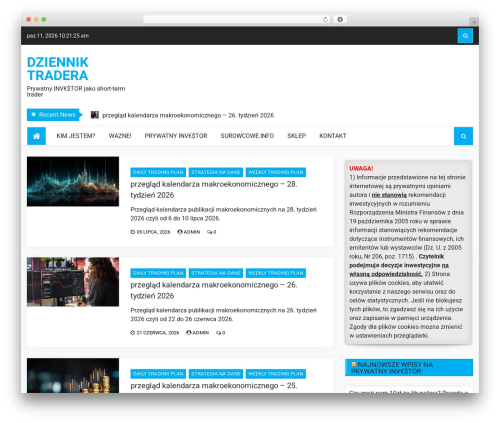This screenshot has width=500, height=423.
Task: Open post title 'przegląd kalendarza makroekonomicznego – 26. tydzień 2026'
Action: (214, 290)
